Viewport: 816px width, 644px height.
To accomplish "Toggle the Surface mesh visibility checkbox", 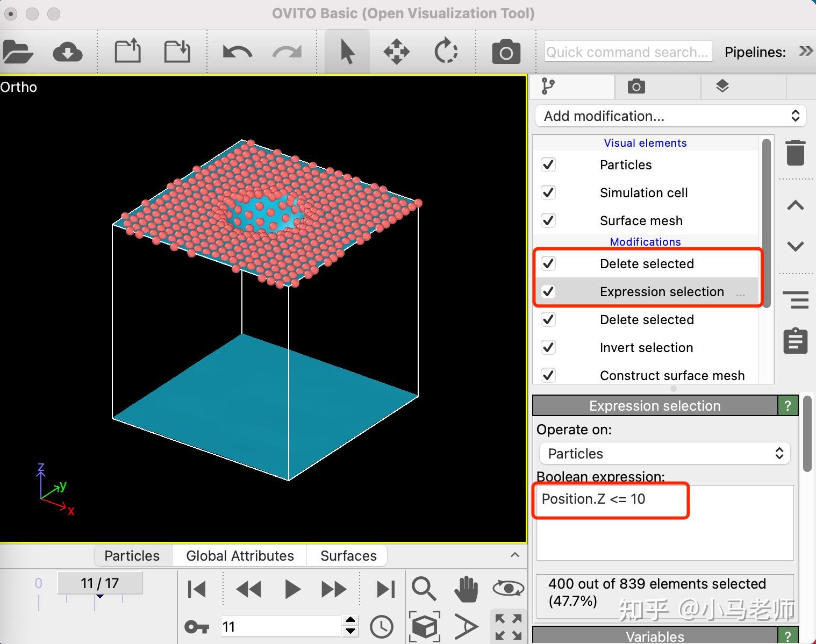I will tap(548, 220).
